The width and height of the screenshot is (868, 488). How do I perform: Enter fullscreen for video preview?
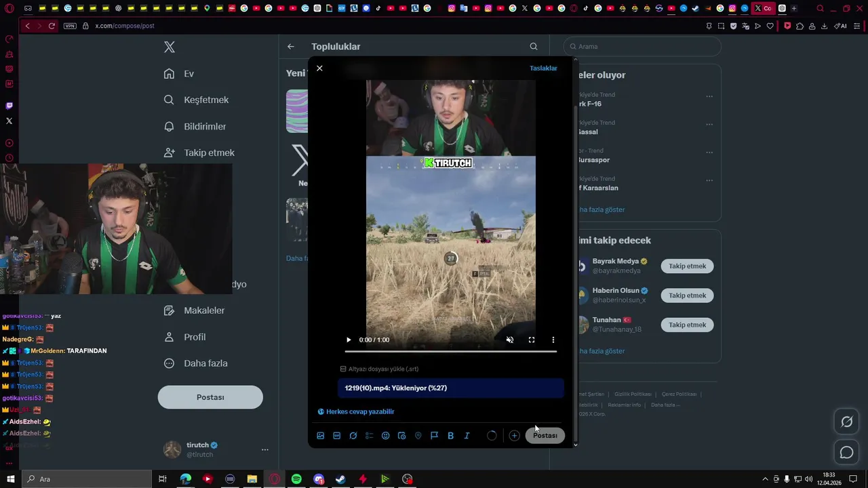pyautogui.click(x=532, y=340)
